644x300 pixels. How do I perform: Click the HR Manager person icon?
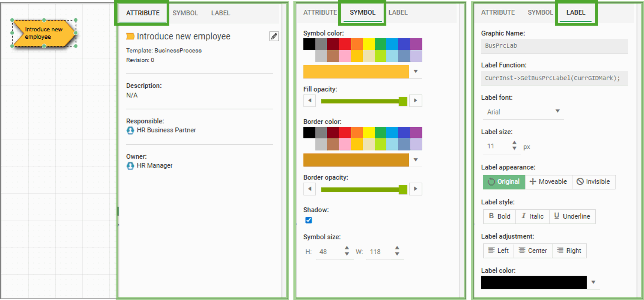click(x=130, y=166)
